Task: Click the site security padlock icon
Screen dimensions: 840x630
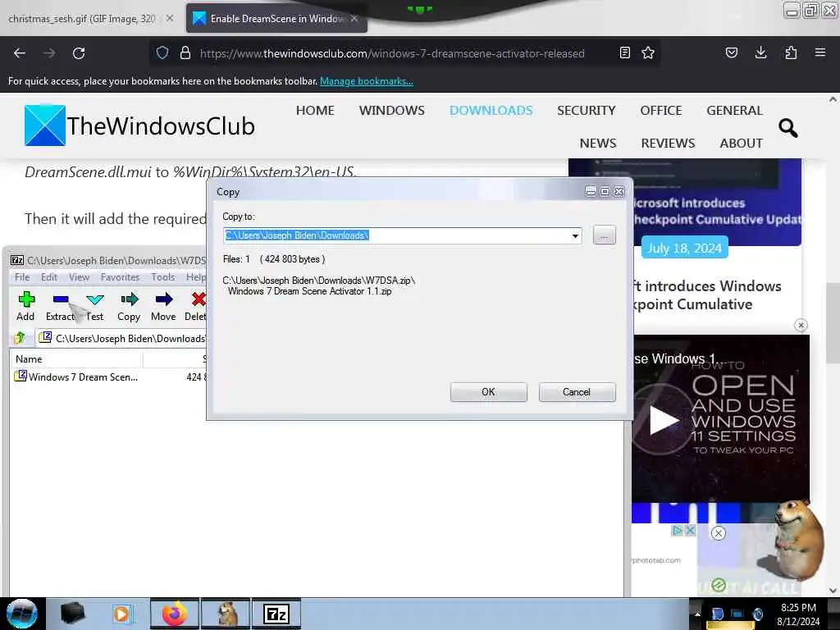Action: tap(185, 53)
